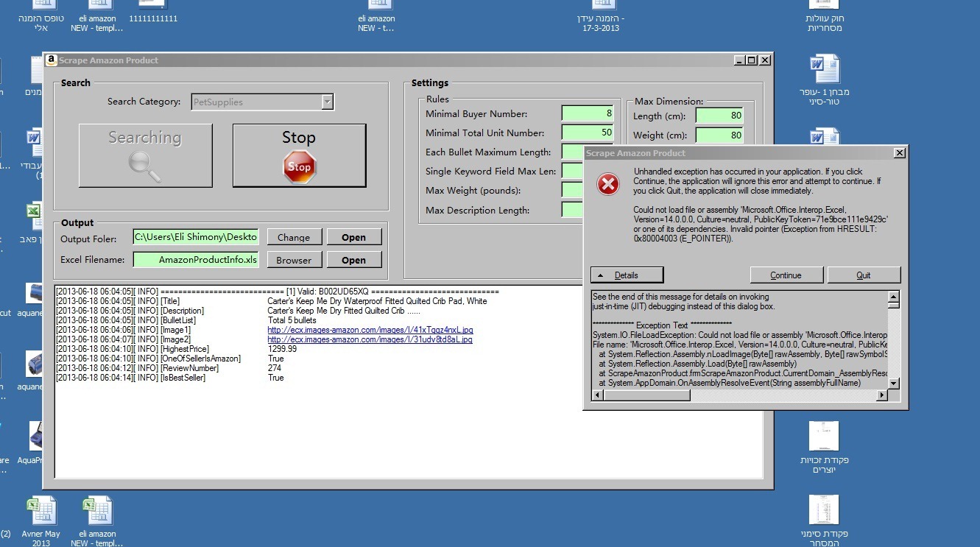Screen dimensions: 980x547
Task: Click the Each Bullet Maximum Length field
Action: pos(573,152)
